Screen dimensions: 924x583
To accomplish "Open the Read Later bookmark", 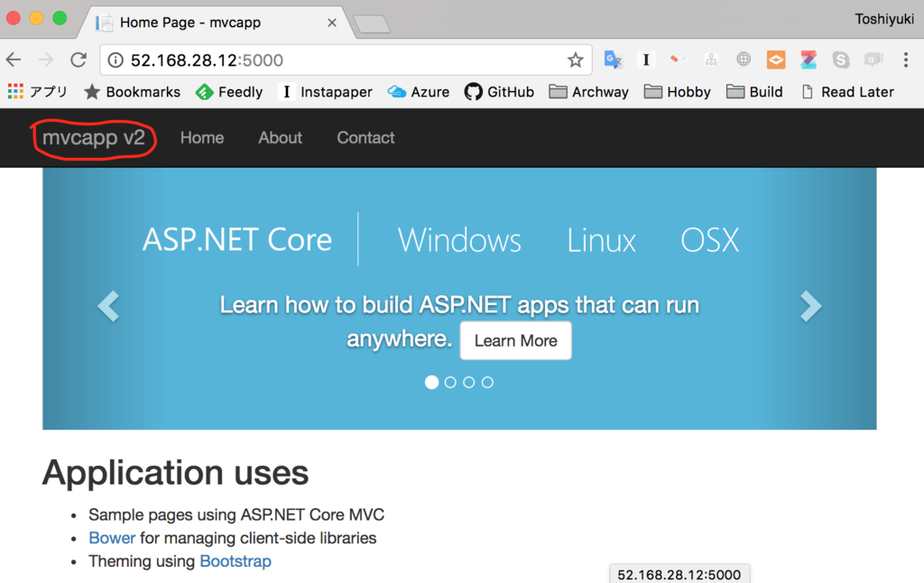I will tap(847, 92).
